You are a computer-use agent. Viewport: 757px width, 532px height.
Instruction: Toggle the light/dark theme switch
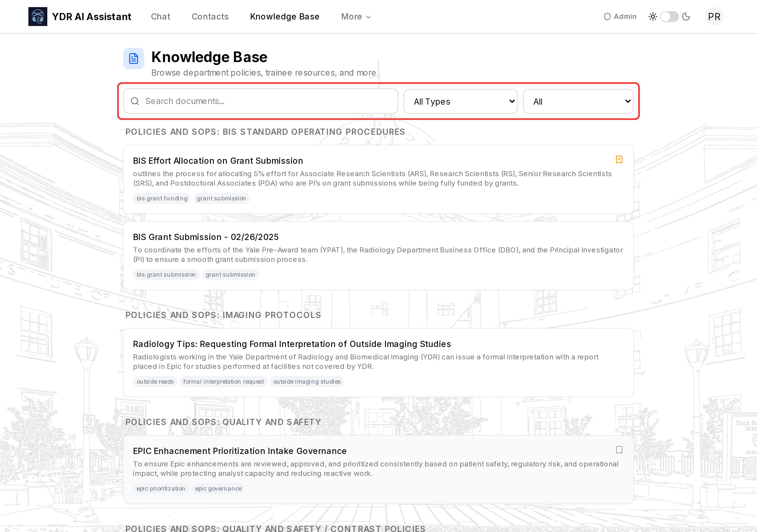pyautogui.click(x=669, y=17)
